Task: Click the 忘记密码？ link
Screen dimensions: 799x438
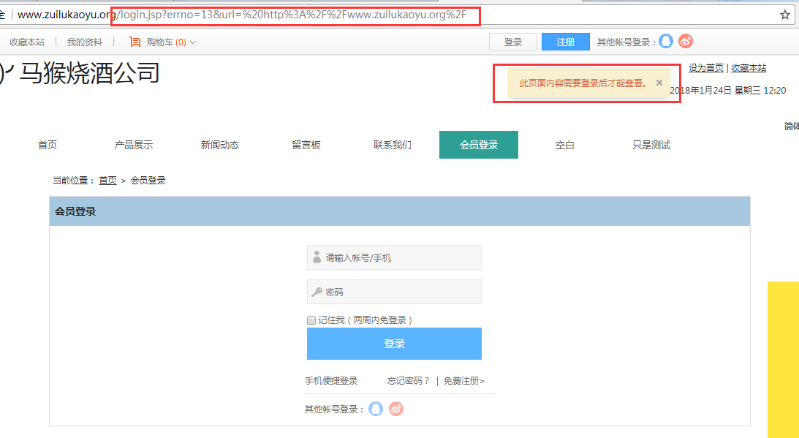Action: point(408,381)
